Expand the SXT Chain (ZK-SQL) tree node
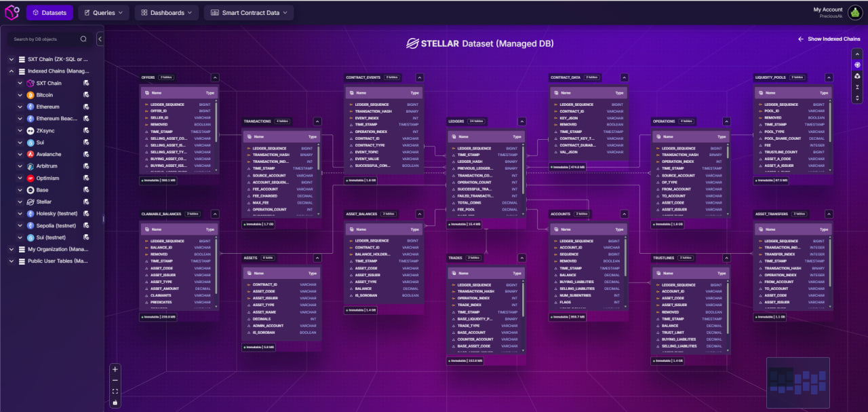This screenshot has height=412, width=868. pos(12,60)
